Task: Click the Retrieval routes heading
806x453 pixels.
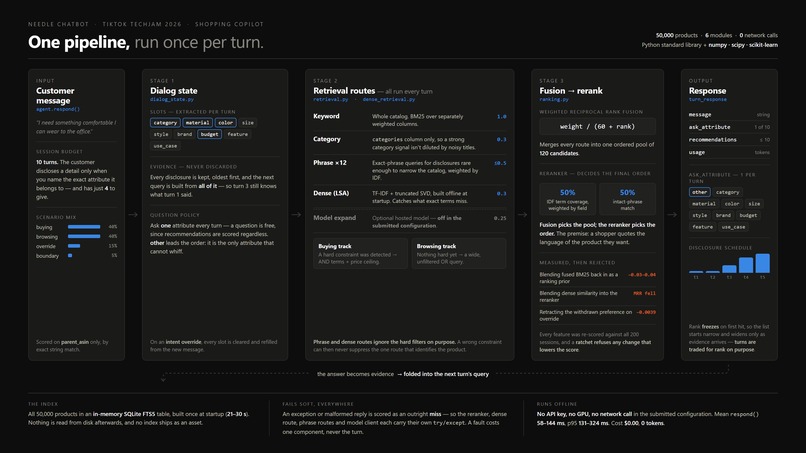Action: coord(344,90)
